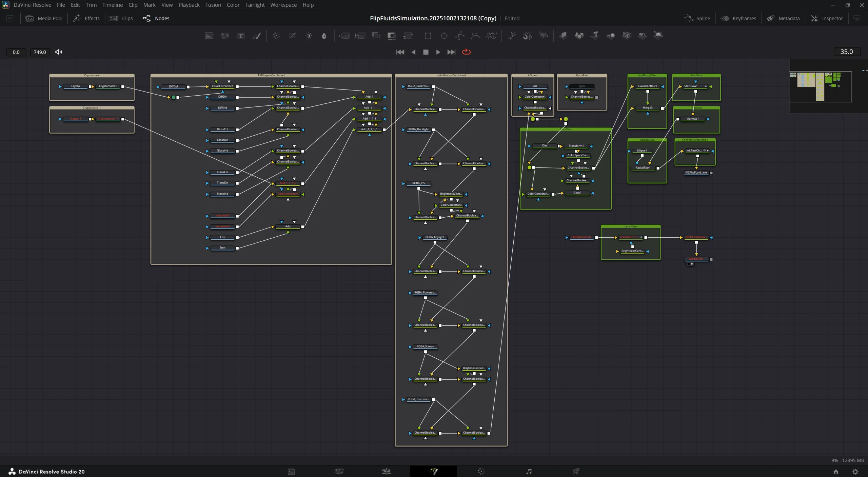Toggle the Spline editor
868x477 pixels.
(x=697, y=18)
